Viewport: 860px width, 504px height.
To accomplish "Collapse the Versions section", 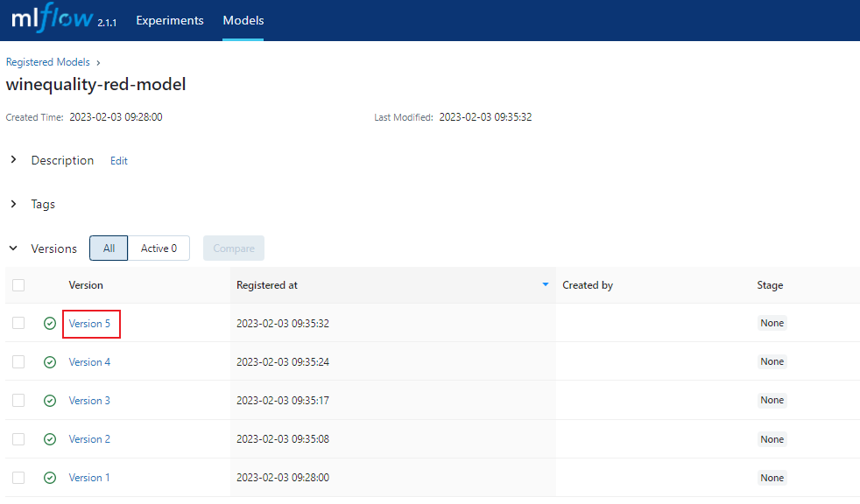I will click(x=13, y=248).
